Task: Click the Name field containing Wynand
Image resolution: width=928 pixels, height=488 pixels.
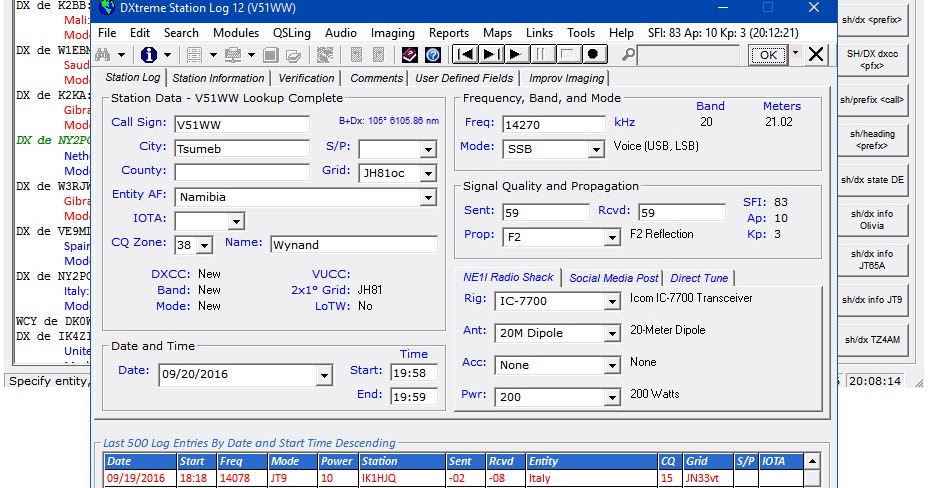Action: coord(354,245)
